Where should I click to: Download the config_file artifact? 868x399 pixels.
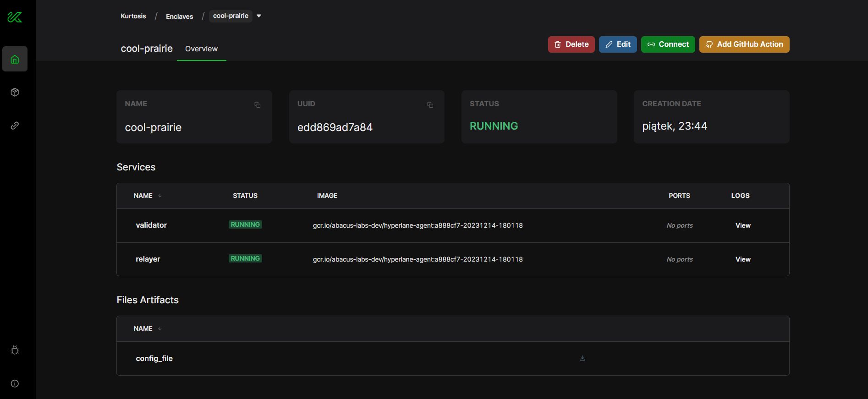[582, 358]
